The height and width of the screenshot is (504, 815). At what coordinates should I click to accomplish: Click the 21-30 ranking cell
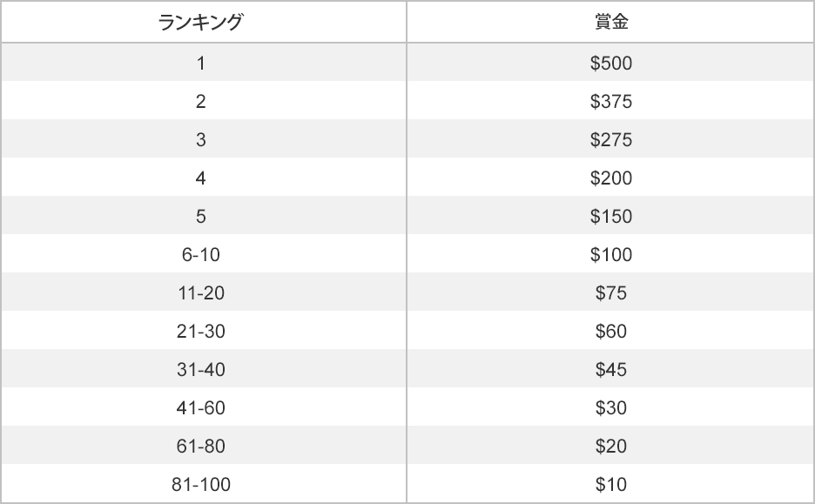coord(200,331)
